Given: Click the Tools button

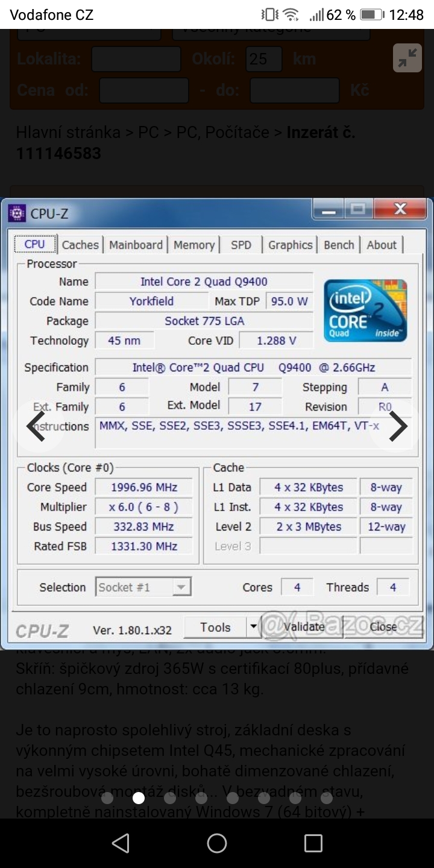Looking at the screenshot, I should point(216,627).
